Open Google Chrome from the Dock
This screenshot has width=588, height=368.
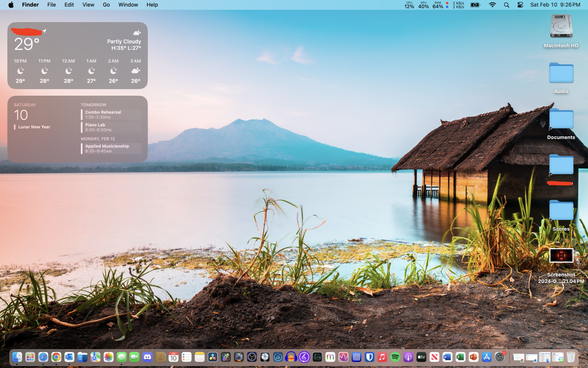pos(56,357)
